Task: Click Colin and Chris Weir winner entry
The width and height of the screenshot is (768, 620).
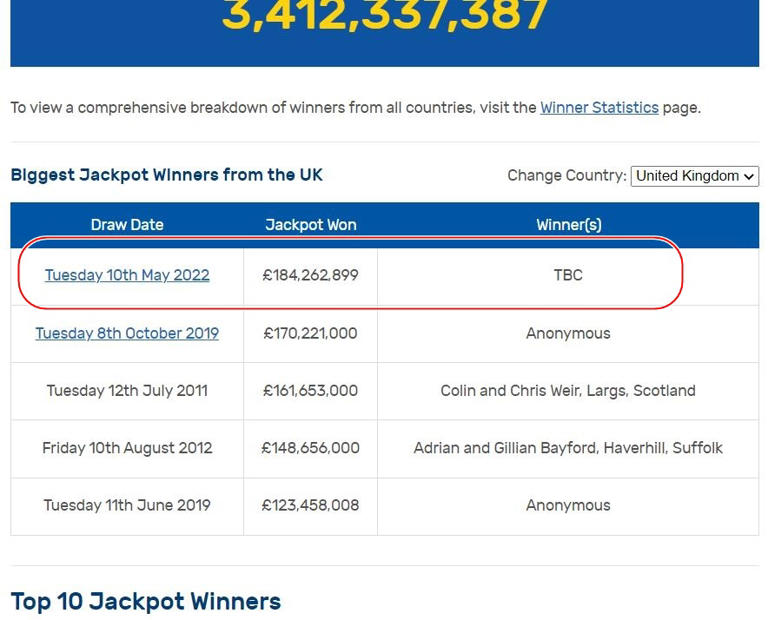Action: click(x=568, y=390)
